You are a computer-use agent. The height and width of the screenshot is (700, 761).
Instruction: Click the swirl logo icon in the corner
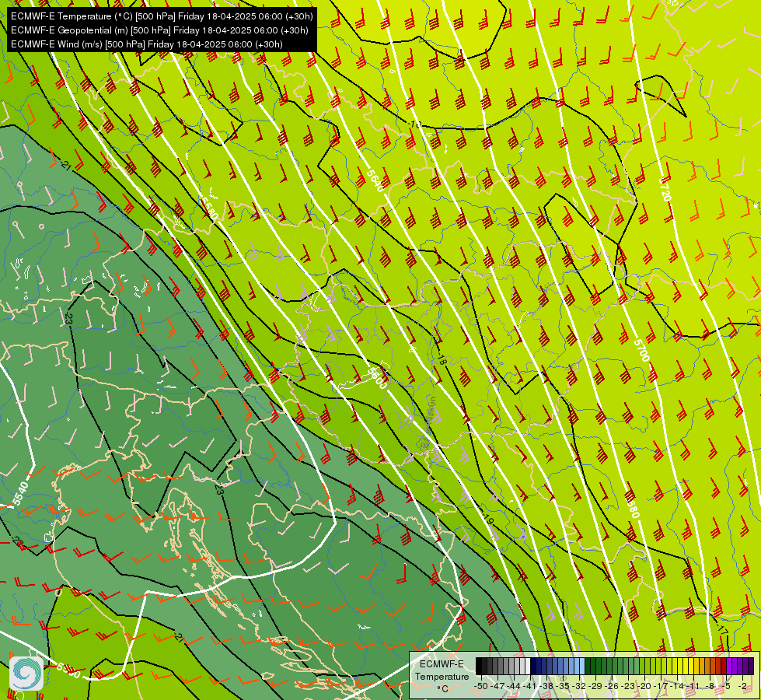[26, 674]
